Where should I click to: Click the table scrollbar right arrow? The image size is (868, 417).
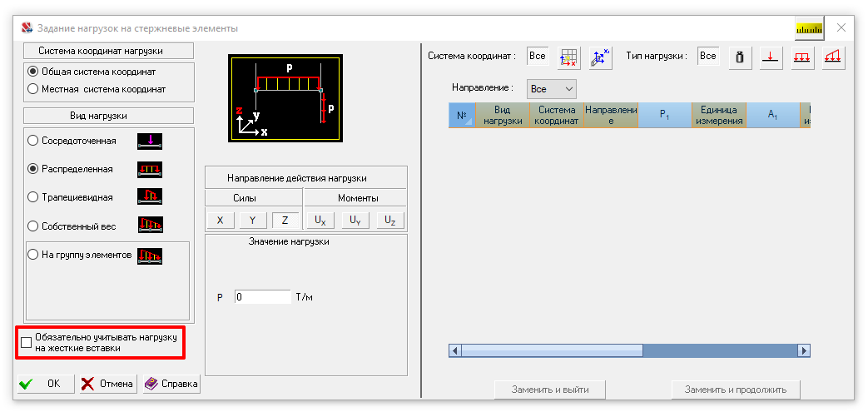(x=804, y=350)
